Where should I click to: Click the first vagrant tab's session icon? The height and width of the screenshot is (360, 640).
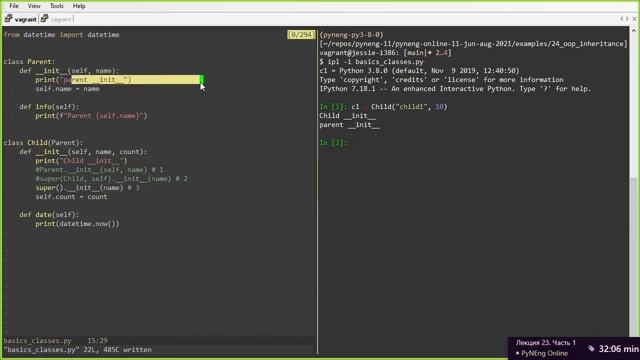tap(8, 19)
